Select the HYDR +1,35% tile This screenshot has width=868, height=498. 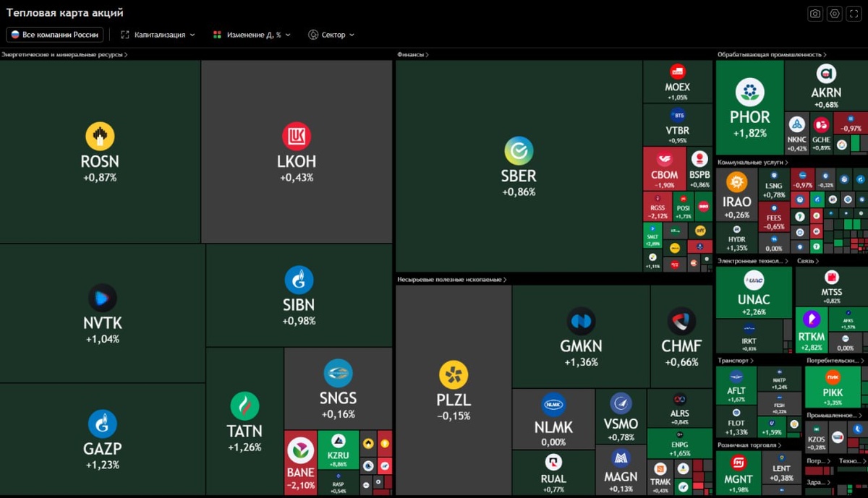(736, 238)
